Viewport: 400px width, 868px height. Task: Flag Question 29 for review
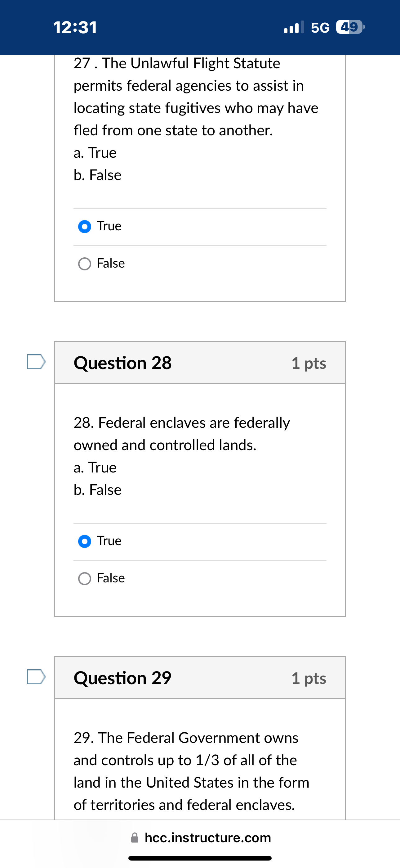click(36, 676)
